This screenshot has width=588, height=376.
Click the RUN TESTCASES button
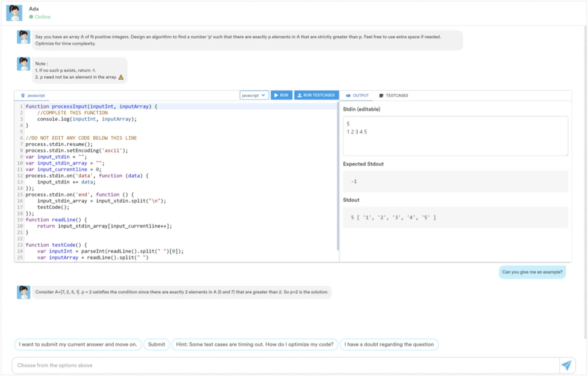pos(316,95)
